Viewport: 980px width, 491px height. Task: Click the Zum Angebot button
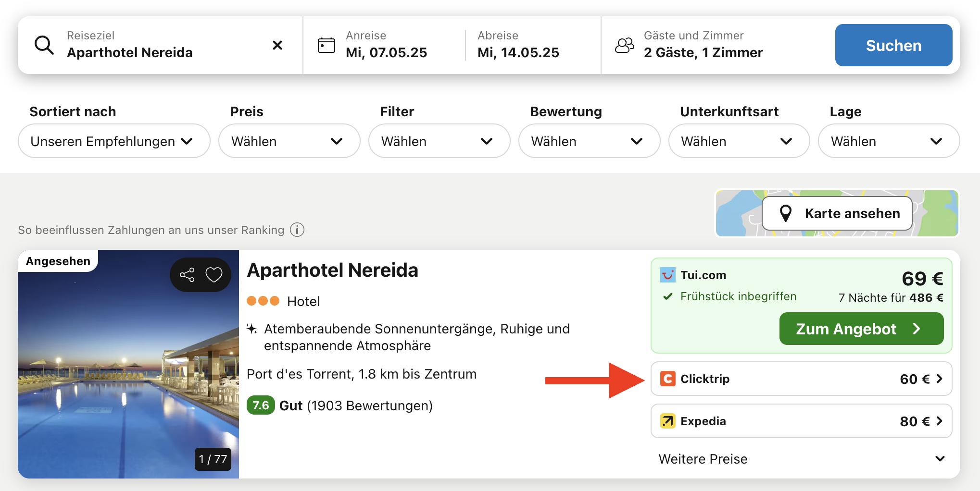[861, 329]
